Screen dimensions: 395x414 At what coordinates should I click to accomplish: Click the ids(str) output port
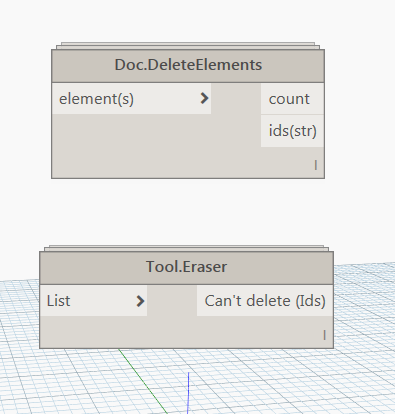tap(292, 131)
